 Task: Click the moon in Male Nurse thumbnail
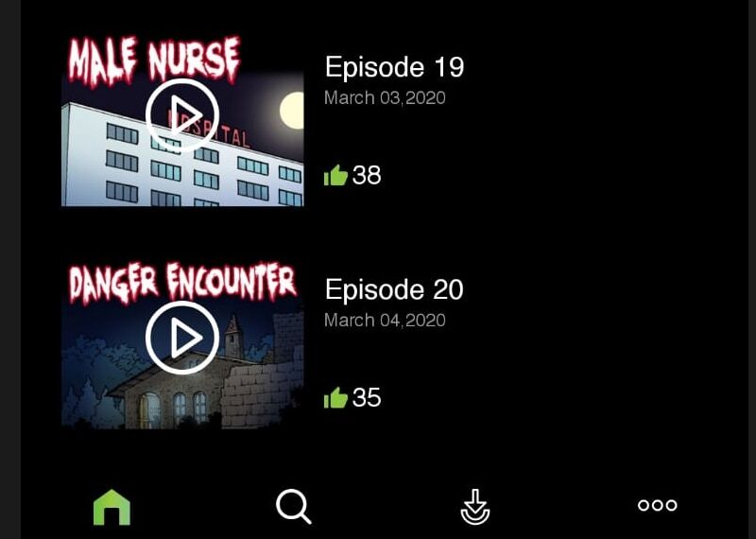(x=292, y=111)
